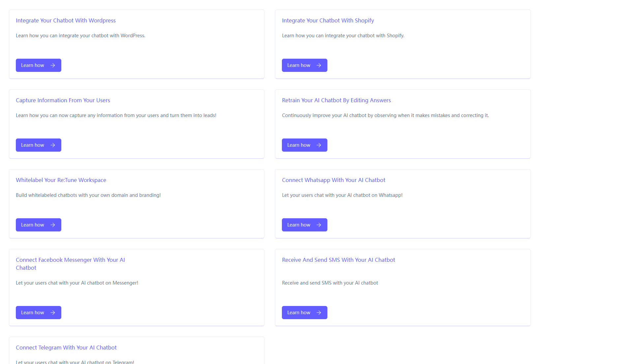This screenshot has height=364, width=633.
Task: Click arrow icon under Retrain Your AI Chatbot
Action: coord(319,145)
